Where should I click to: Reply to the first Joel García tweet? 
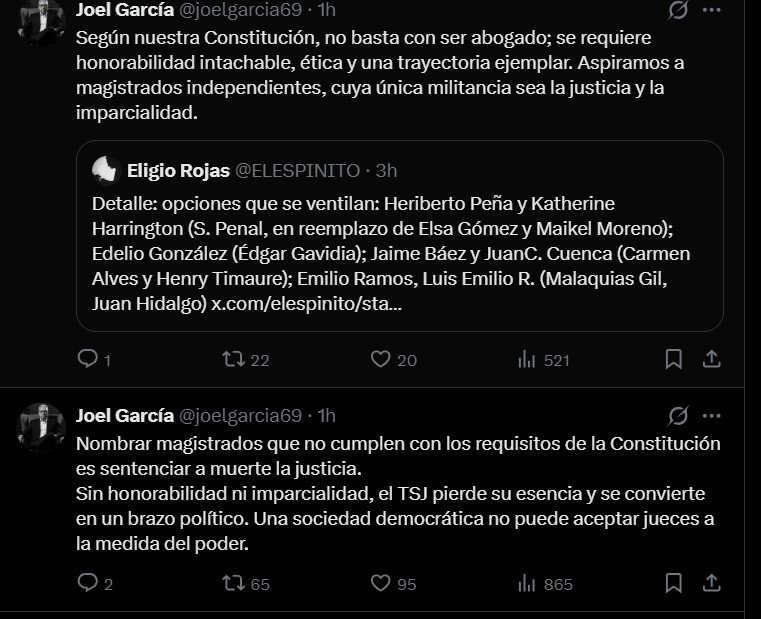[x=88, y=359]
